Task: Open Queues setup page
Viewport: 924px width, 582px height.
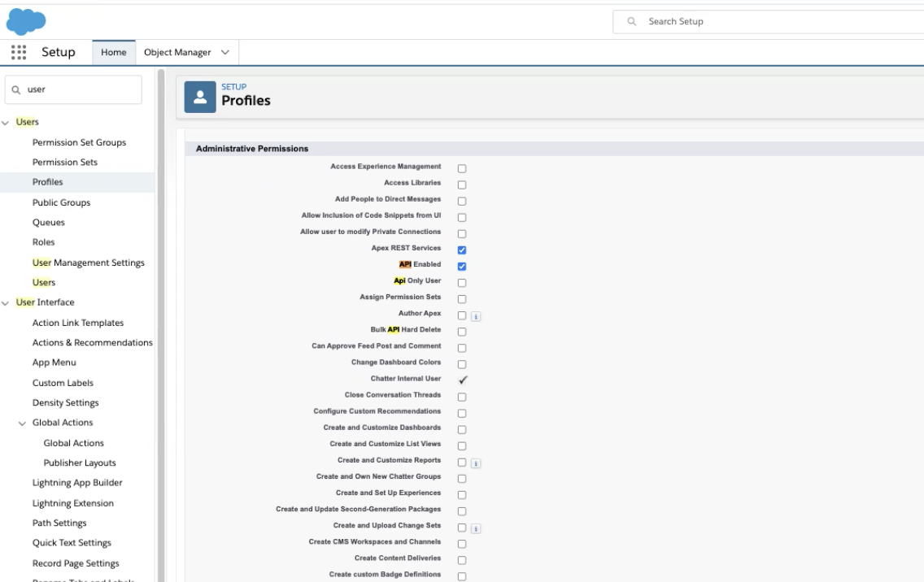Action: click(48, 223)
